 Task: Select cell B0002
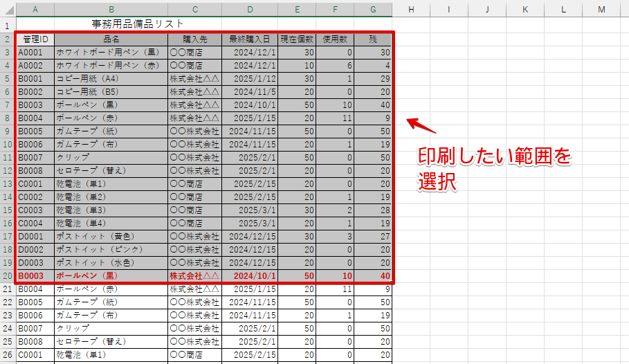(35, 92)
